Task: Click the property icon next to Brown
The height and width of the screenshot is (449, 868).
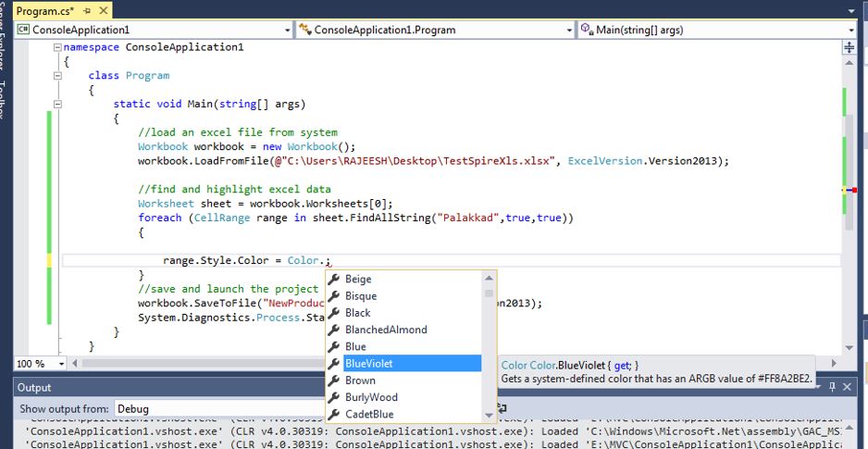Action: (334, 380)
